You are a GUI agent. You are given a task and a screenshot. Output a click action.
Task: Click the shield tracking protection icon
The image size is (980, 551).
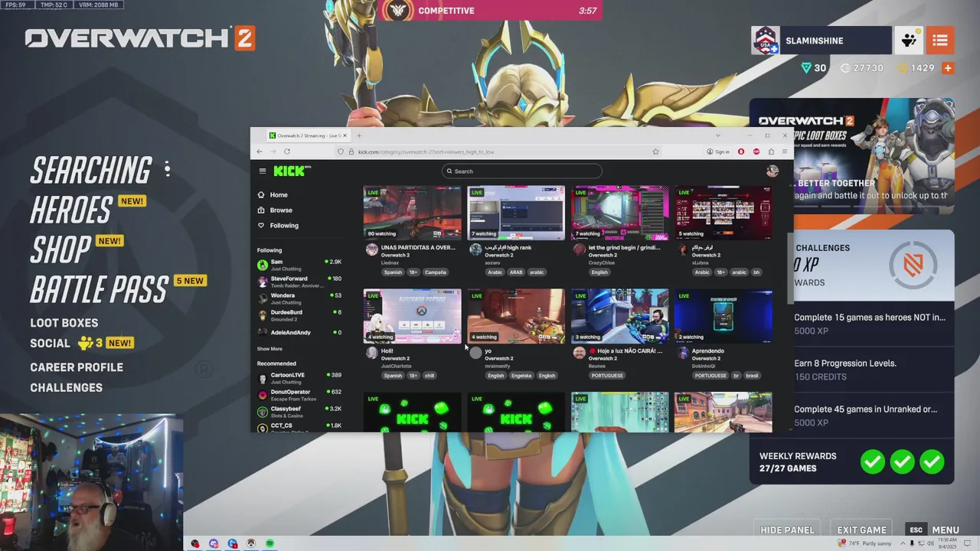pos(341,152)
